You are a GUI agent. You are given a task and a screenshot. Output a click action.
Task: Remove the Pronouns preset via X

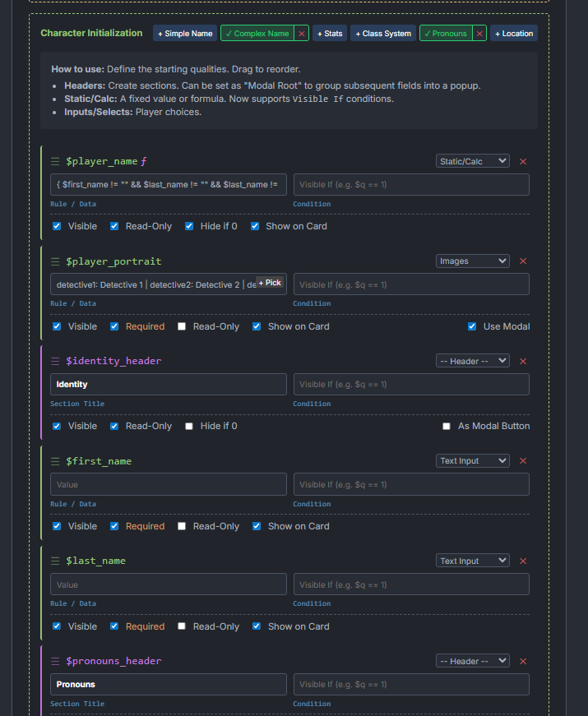point(479,34)
